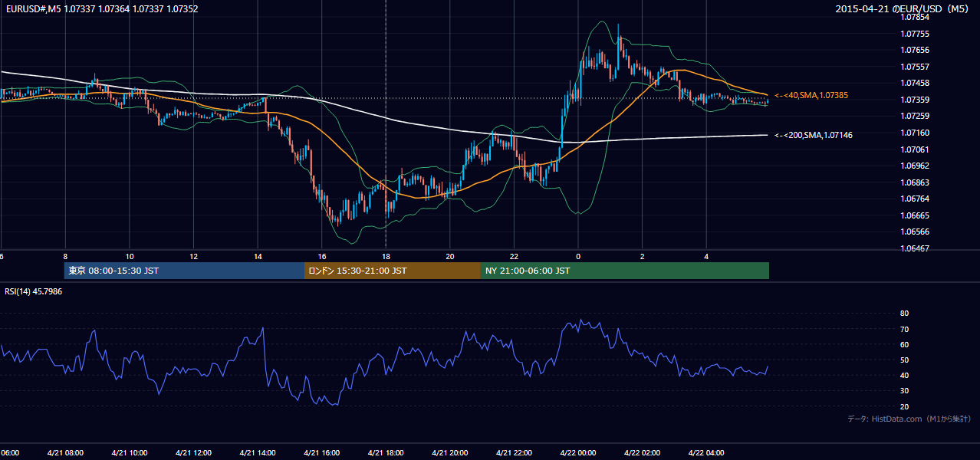Click price level 1.07359 on axis
Viewport: 980px width, 460px height.
tap(916, 100)
